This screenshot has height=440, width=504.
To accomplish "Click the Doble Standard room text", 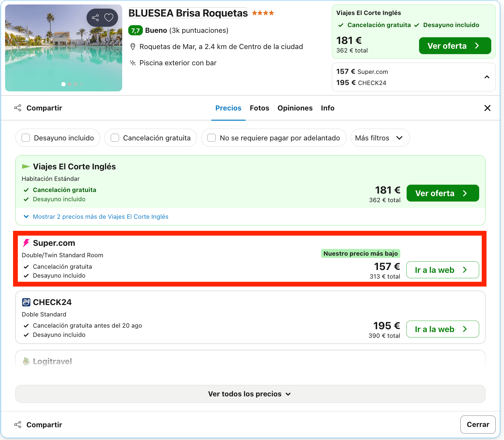I will tap(44, 314).
